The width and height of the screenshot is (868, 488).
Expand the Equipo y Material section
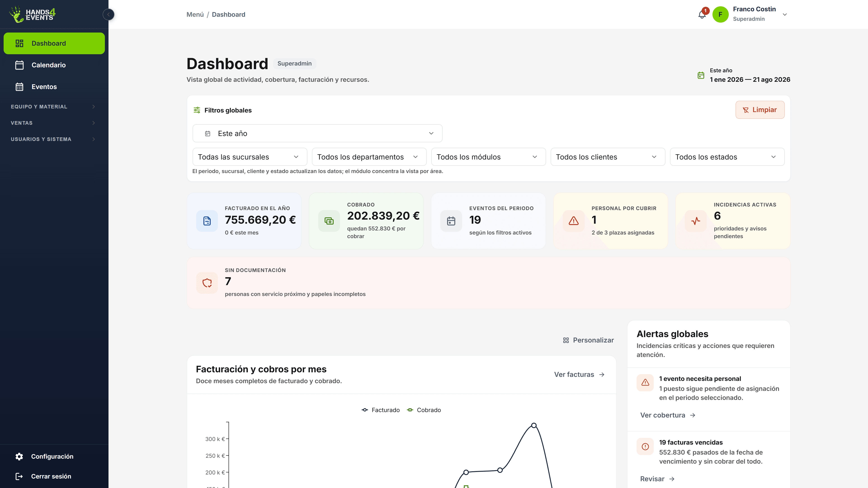click(x=54, y=107)
